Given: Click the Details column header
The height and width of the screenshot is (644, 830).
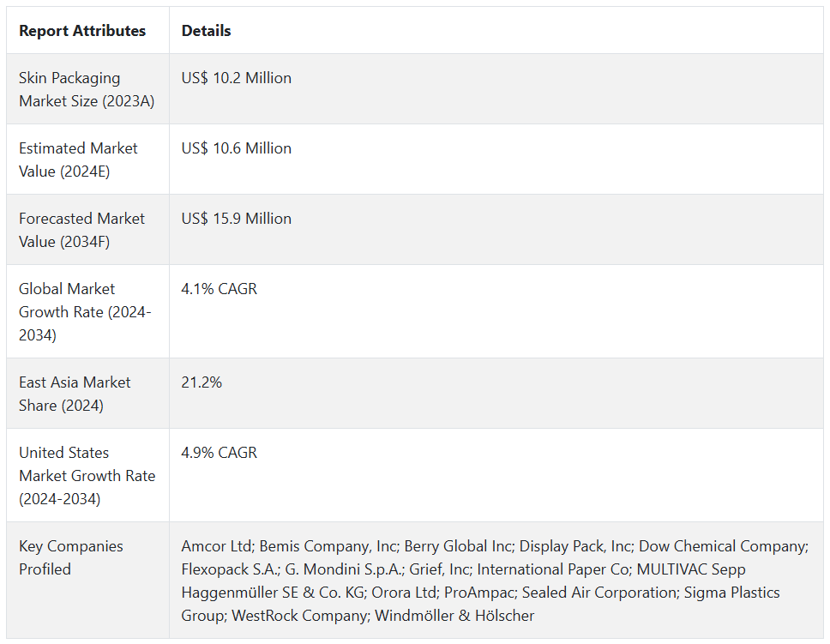Looking at the screenshot, I should [x=206, y=31].
